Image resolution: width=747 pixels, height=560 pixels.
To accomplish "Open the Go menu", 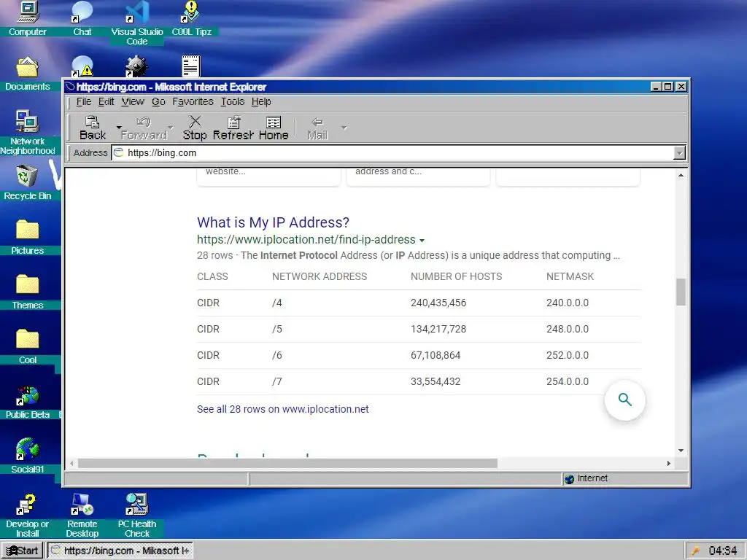I will pos(158,101).
